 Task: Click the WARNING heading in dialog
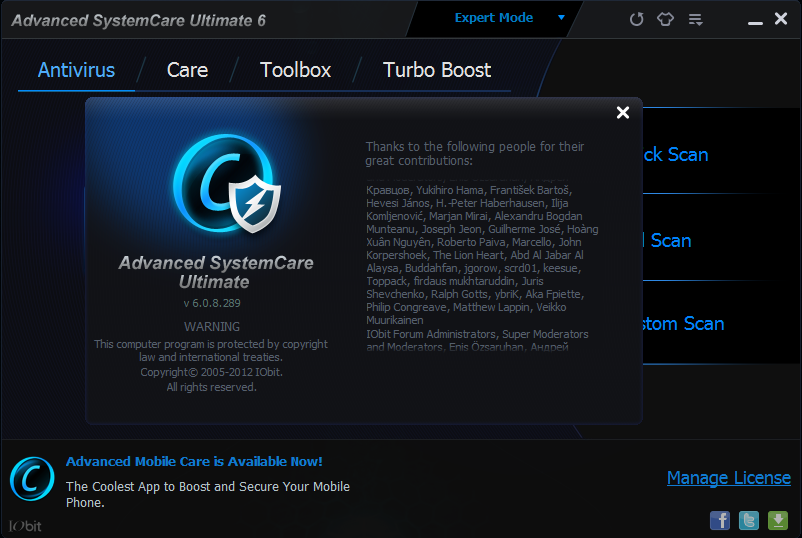[212, 326]
